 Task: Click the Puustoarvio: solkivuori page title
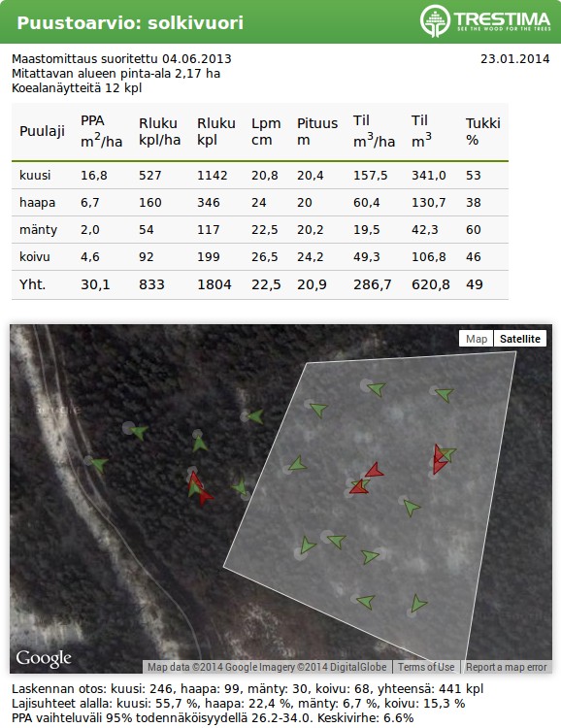[x=130, y=22]
